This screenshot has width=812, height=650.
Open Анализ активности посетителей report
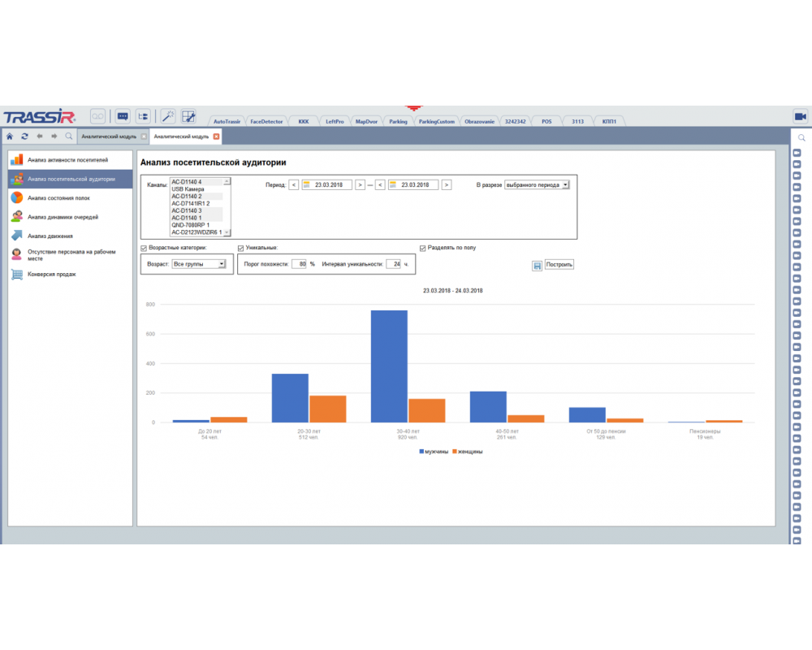point(71,159)
